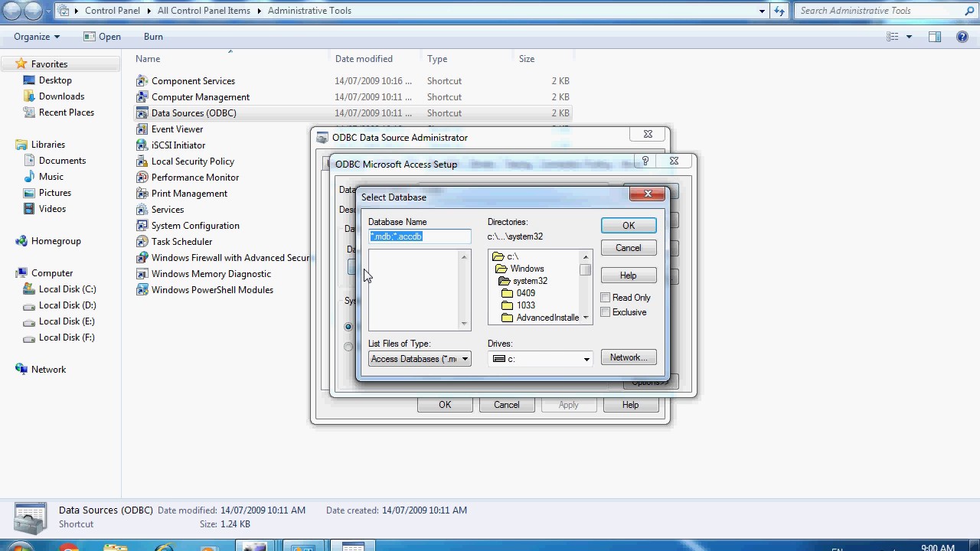This screenshot has width=980, height=551.
Task: Enable the Read Only checkbox
Action: click(606, 298)
